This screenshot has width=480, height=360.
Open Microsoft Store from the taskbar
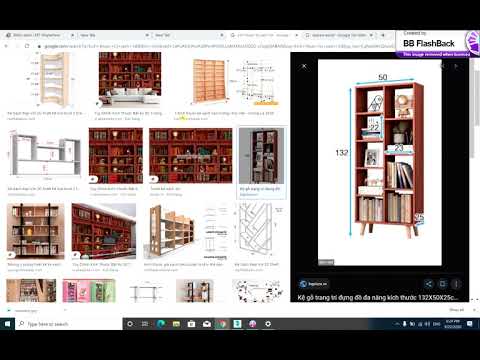tap(191, 324)
